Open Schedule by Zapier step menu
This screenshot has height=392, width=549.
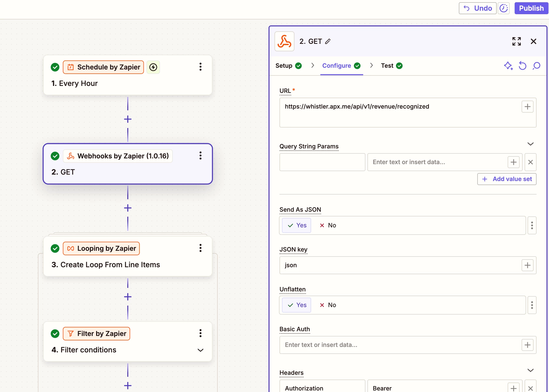(200, 67)
